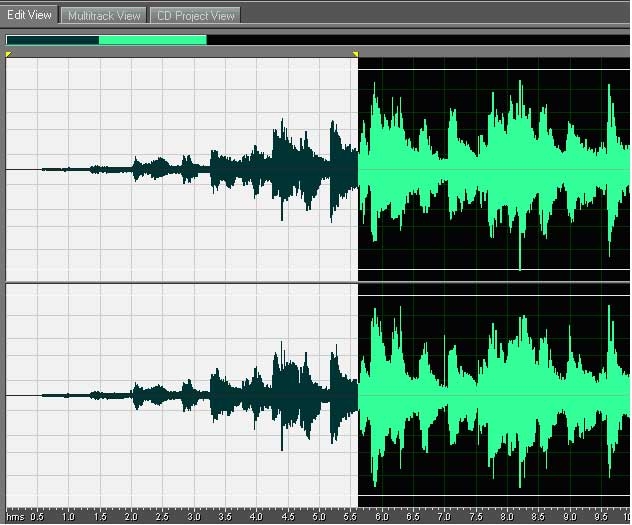Viewport: 632px width, 525px height.
Task: Click the 8.0 mark on time ruler
Action: point(507,517)
